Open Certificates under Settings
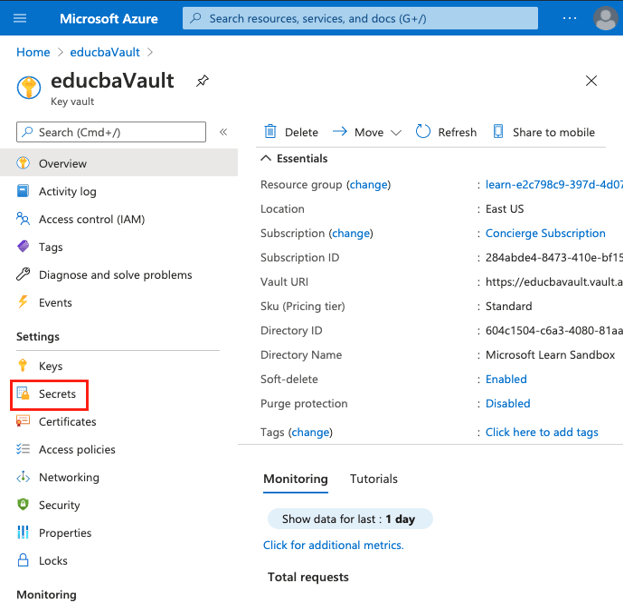 click(x=68, y=422)
